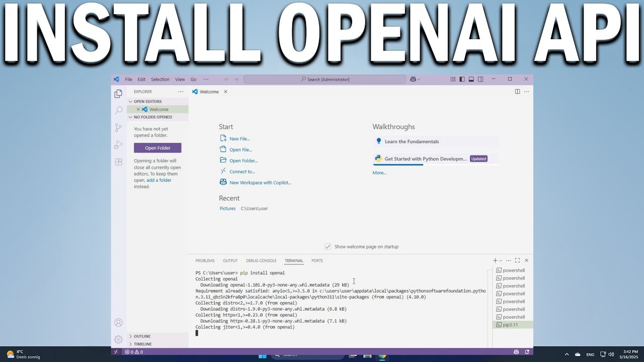The image size is (644, 362).
Task: Select the pip3.11 terminal in list
Action: click(512, 325)
